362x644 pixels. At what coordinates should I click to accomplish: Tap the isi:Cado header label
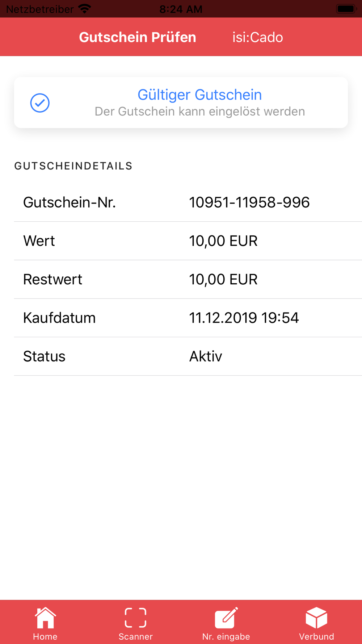pos(257,37)
